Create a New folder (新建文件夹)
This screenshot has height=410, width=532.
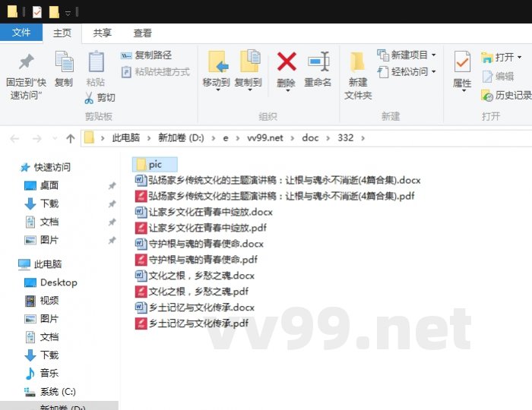pos(358,75)
